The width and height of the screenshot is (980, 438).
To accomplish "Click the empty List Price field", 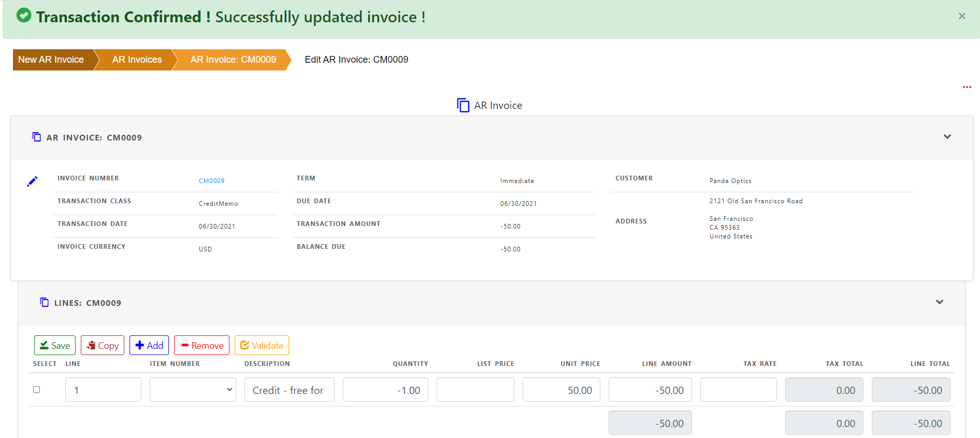I will tap(475, 390).
